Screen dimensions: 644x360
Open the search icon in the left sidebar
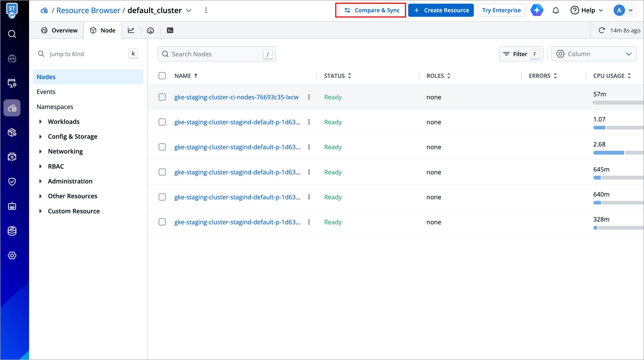tap(12, 34)
